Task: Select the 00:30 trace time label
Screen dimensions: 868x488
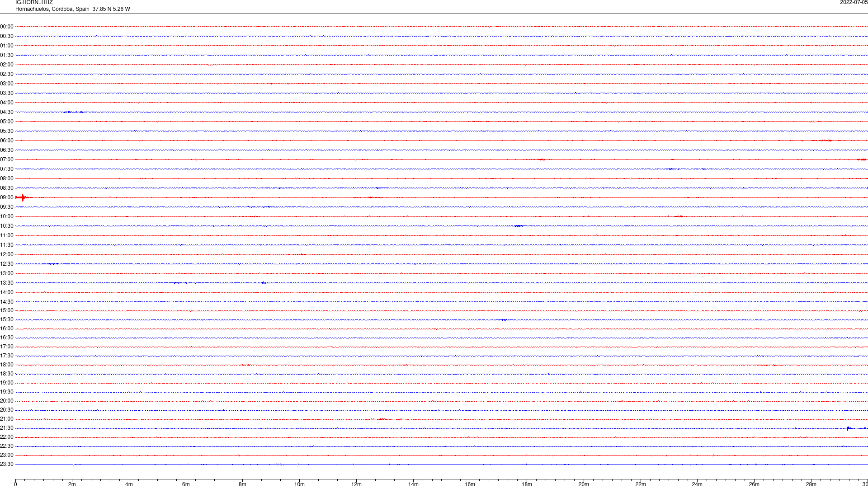Action: 7,36
